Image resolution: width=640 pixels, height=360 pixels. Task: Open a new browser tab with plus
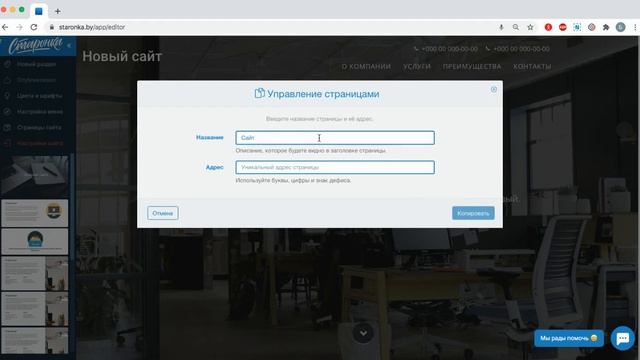pos(58,11)
